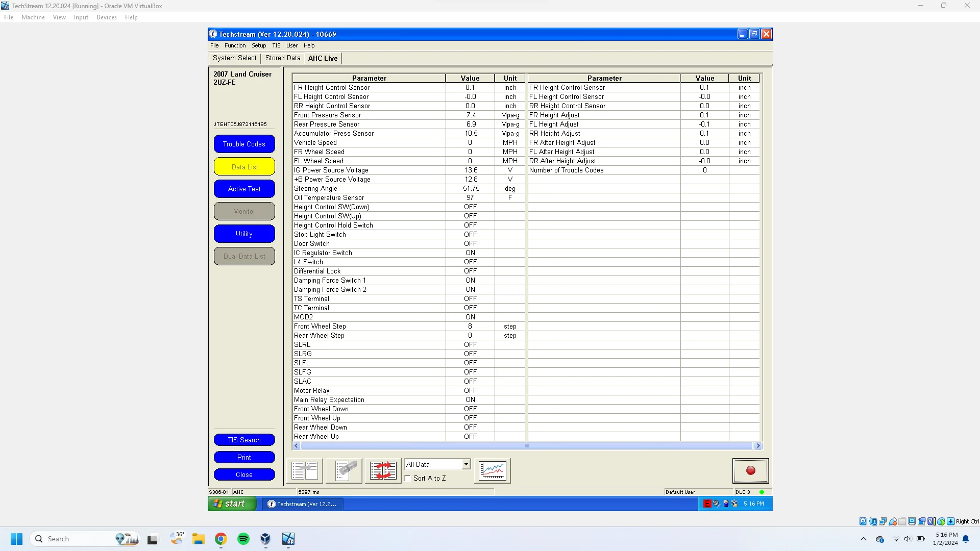This screenshot has width=980, height=551.
Task: Click the green DLC 3 connection indicator
Action: (762, 492)
